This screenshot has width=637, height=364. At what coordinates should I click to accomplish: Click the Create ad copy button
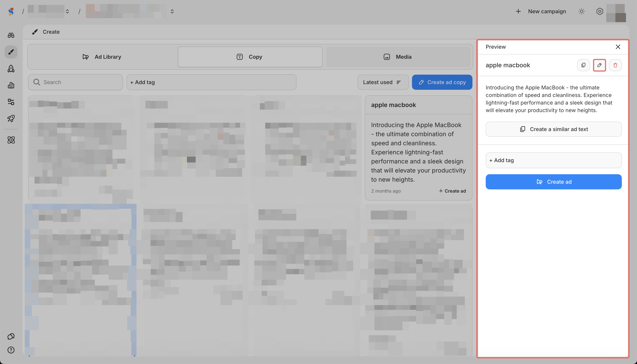tap(442, 82)
